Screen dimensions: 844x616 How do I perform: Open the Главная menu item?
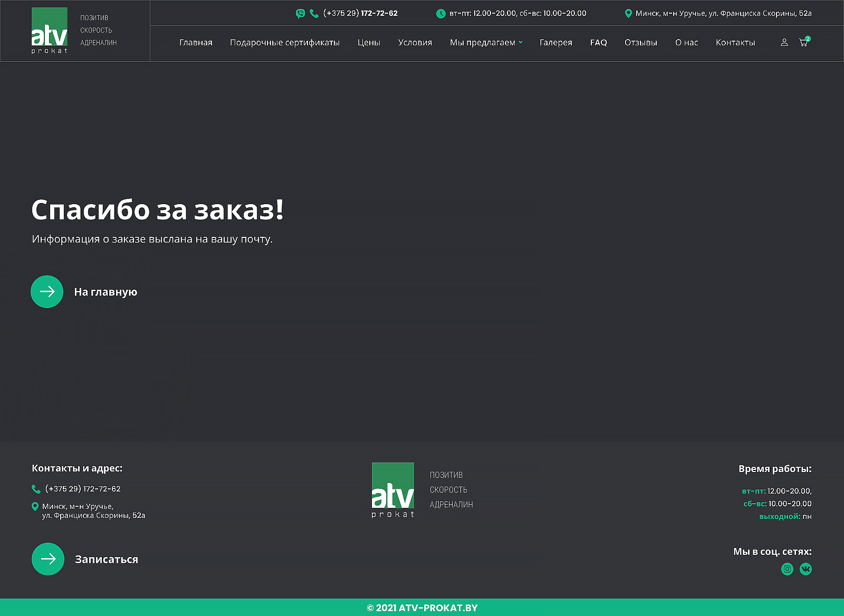[196, 43]
